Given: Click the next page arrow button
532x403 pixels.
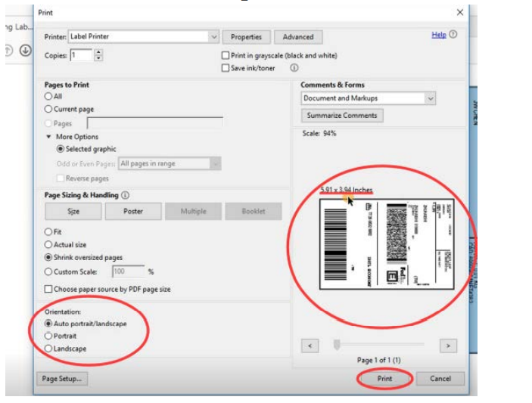Looking at the screenshot, I should [x=448, y=346].
